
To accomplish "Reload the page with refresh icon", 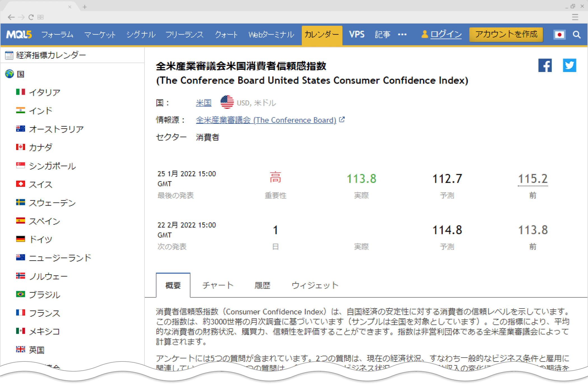I will 31,17.
